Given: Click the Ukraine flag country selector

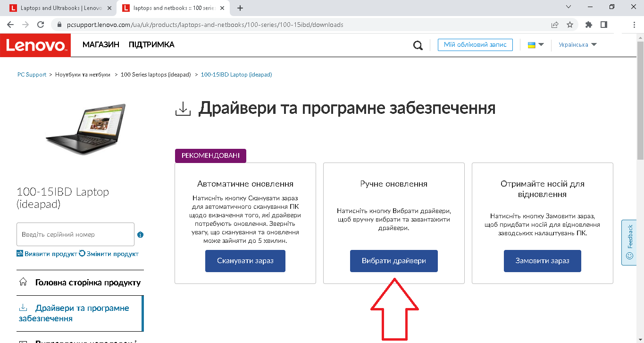Looking at the screenshot, I should (535, 45).
